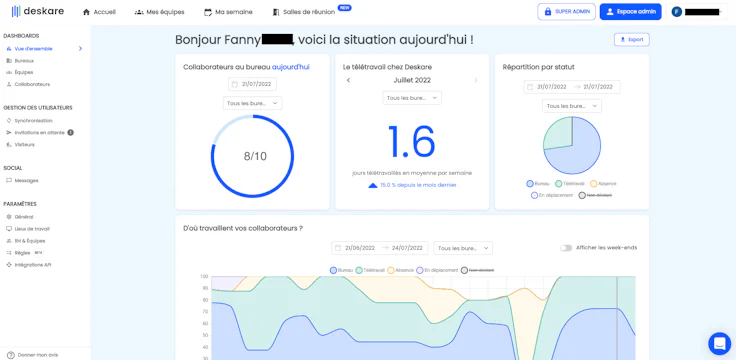Screen dimensions: 736x360
Task: Open the 21/07/2022 date picker in Collaborateurs card
Action: pos(253,84)
